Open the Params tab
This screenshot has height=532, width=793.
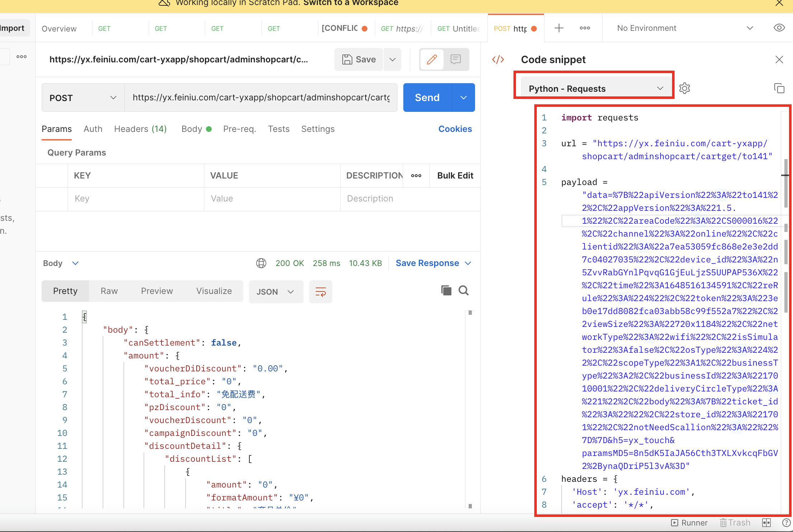tap(57, 129)
